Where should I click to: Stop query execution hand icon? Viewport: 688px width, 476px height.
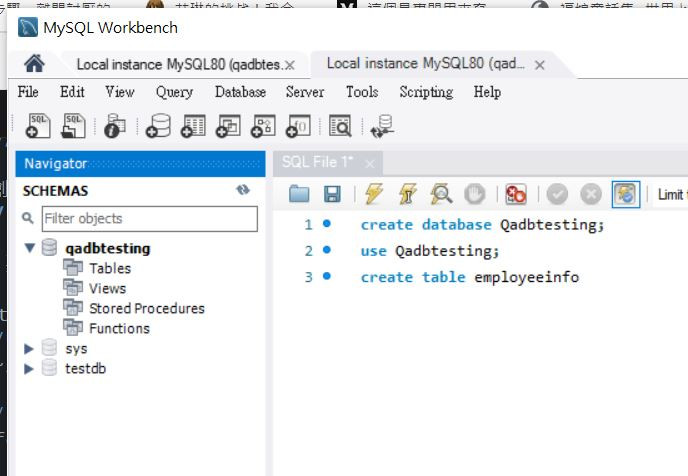coord(475,194)
